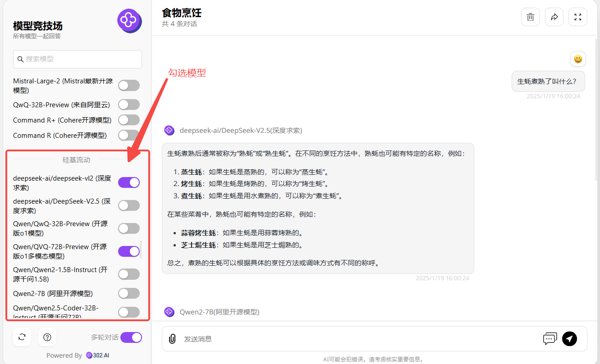
Task: Click the model list scrollbar thumb
Action: 141,250
